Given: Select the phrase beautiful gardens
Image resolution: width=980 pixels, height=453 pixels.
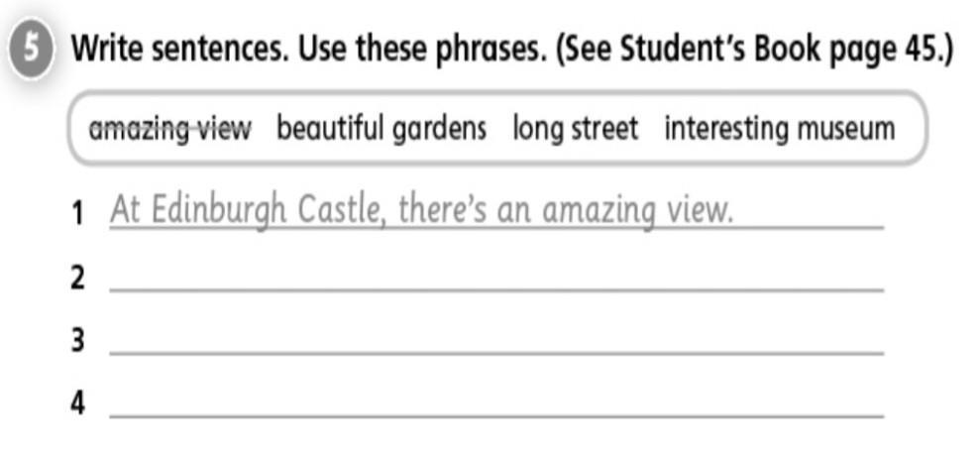Looking at the screenshot, I should 381,129.
